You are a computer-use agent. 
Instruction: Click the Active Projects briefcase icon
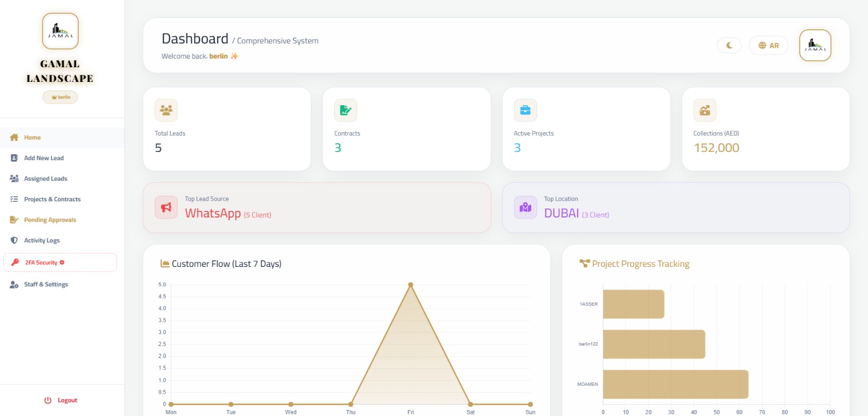coord(525,110)
